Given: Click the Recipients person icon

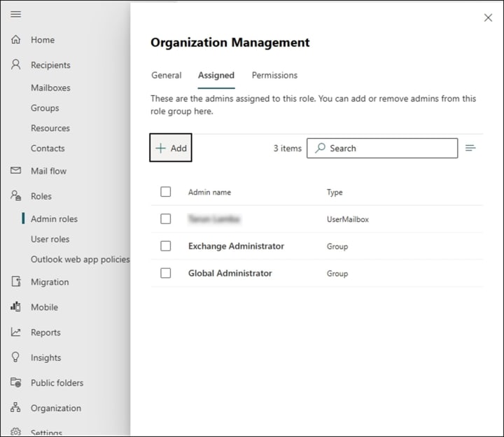Looking at the screenshot, I should coord(15,64).
